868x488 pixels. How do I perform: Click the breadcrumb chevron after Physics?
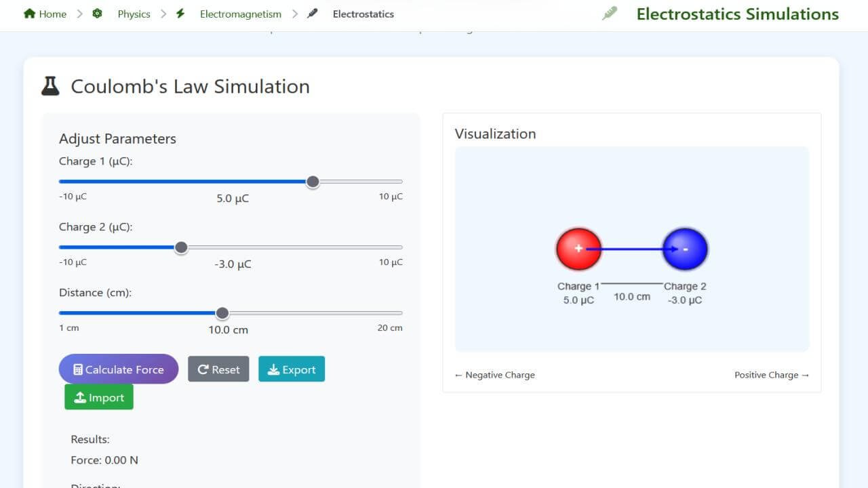pos(163,14)
